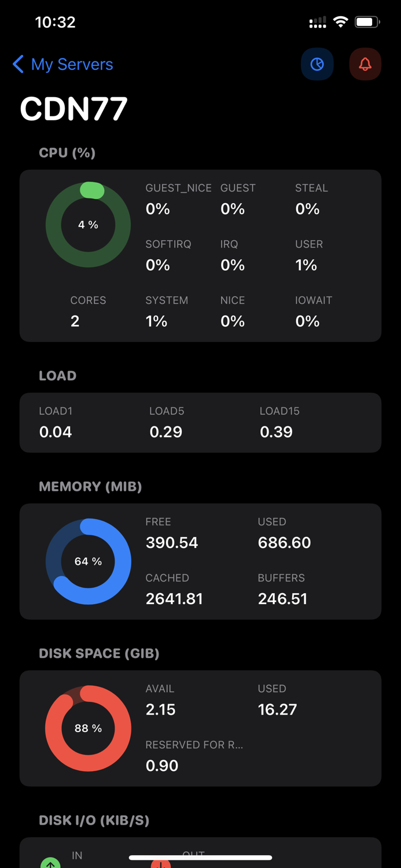The height and width of the screenshot is (868, 401).
Task: Open the pie chart history view
Action: point(317,64)
